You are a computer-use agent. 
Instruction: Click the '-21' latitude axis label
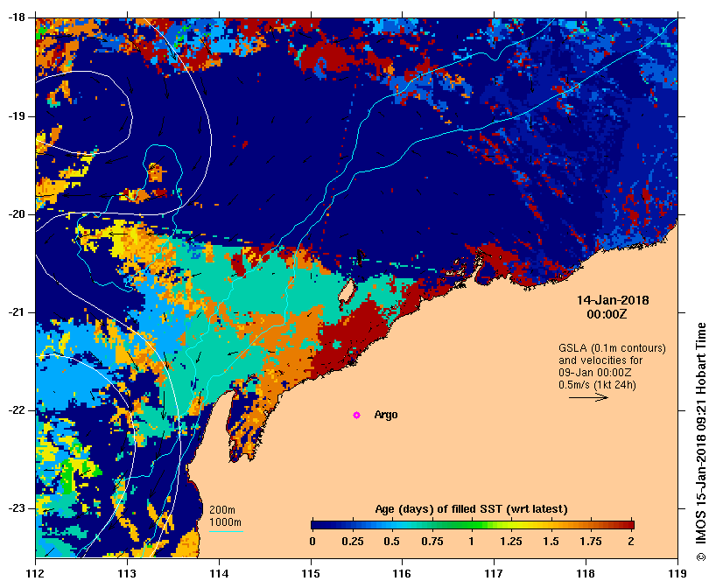click(x=15, y=312)
